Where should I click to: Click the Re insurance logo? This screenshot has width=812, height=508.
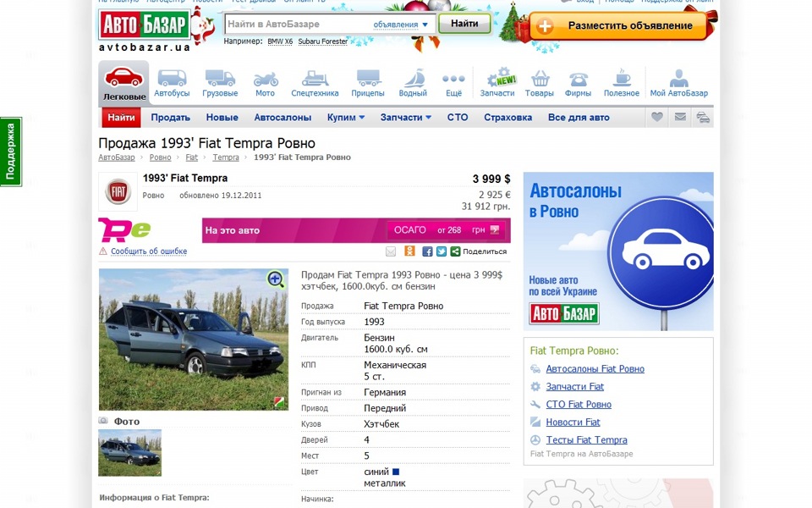(x=125, y=230)
